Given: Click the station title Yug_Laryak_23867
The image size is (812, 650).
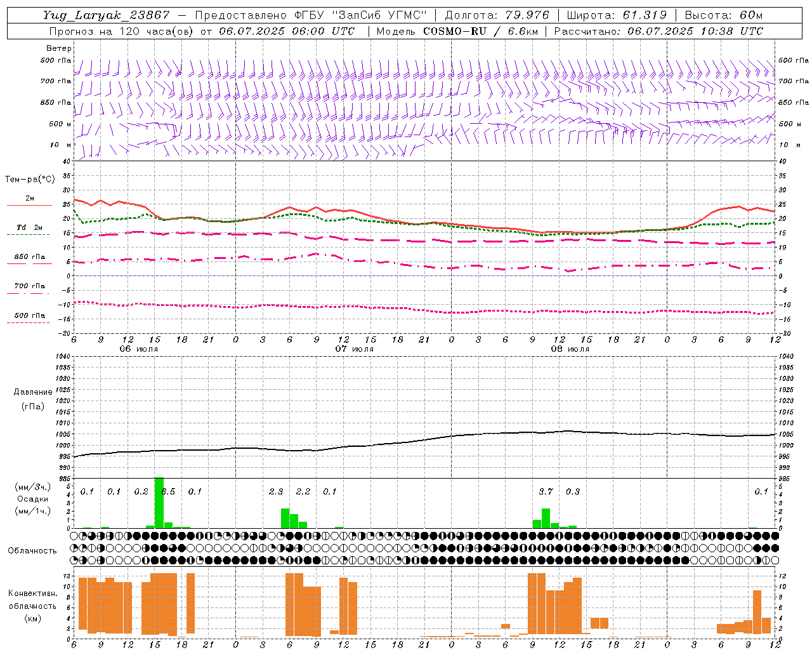Looking at the screenshot, I should tap(107, 15).
